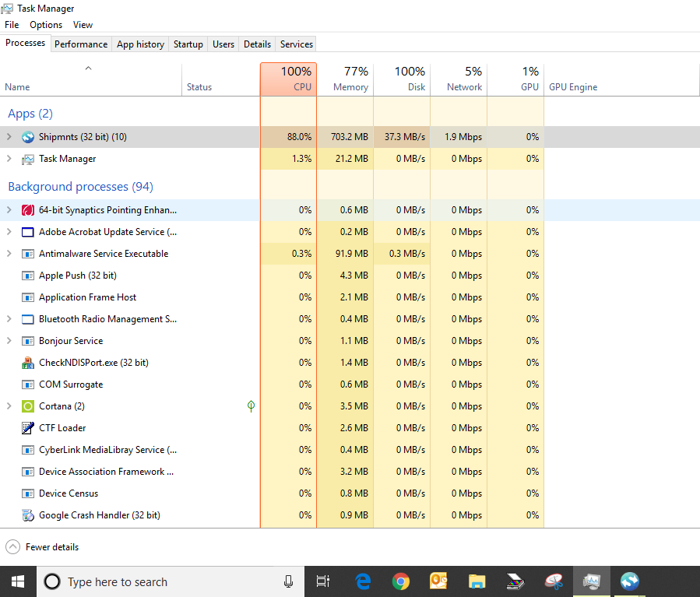Click the Type here to search box
Image resolution: width=700 pixels, height=597 pixels.
click(x=171, y=582)
